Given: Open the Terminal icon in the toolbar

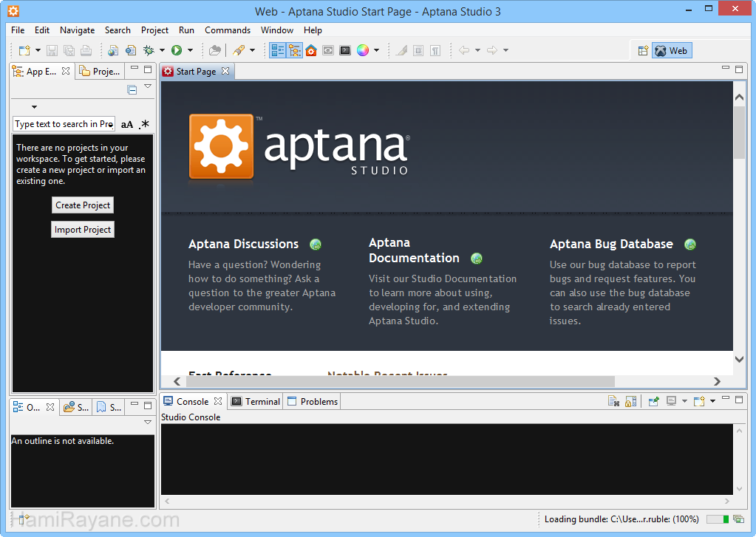Looking at the screenshot, I should 344,50.
